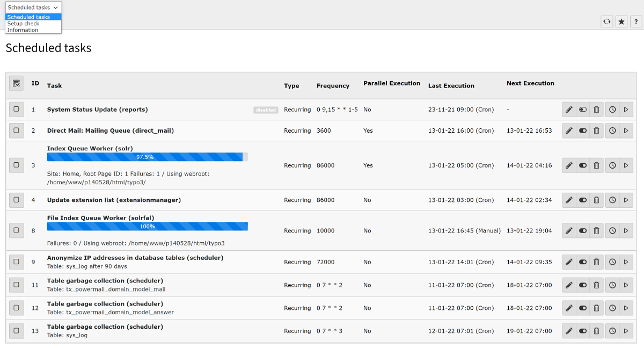Tick the checkbox for task ID 11

tap(16, 285)
